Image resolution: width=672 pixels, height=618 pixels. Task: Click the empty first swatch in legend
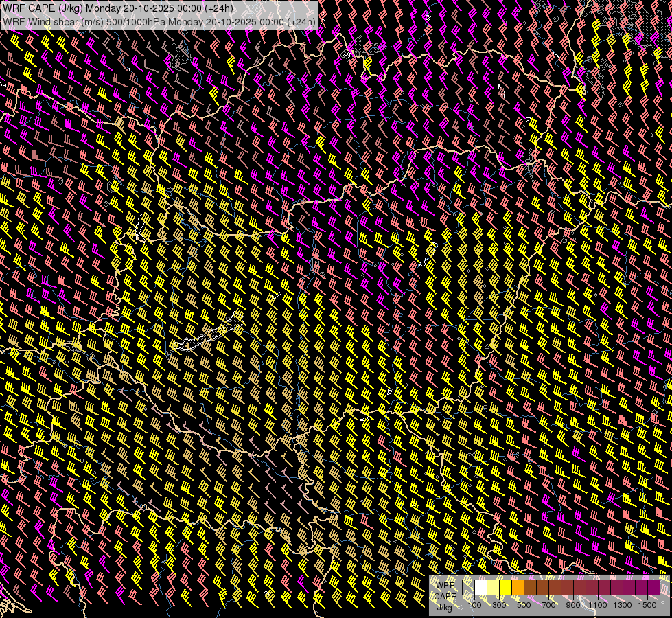point(469,588)
